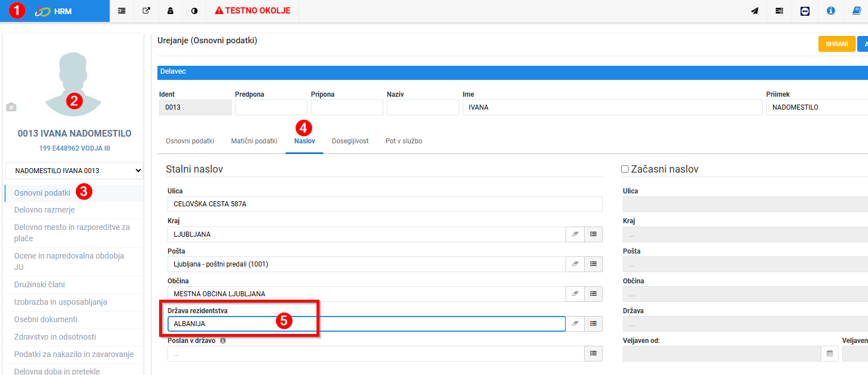Open the Občina lookup list icon
868x375 pixels.
(x=594, y=294)
